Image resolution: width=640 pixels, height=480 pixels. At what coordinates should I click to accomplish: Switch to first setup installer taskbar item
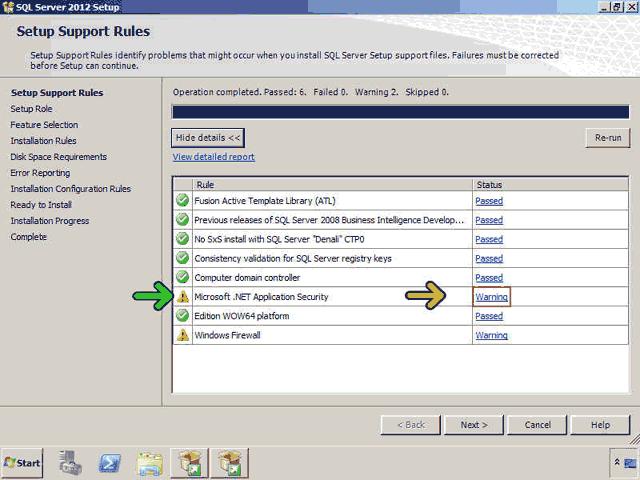(189, 463)
